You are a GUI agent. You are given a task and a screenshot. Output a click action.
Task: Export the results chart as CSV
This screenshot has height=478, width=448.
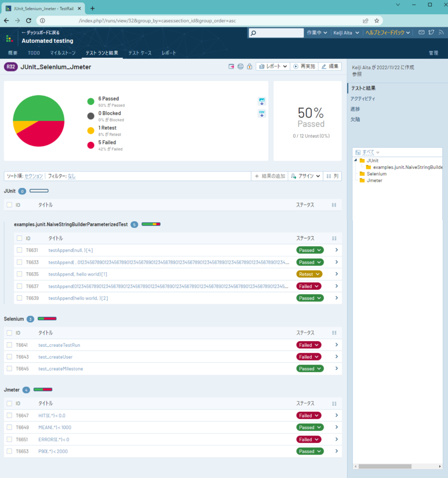coord(262,113)
